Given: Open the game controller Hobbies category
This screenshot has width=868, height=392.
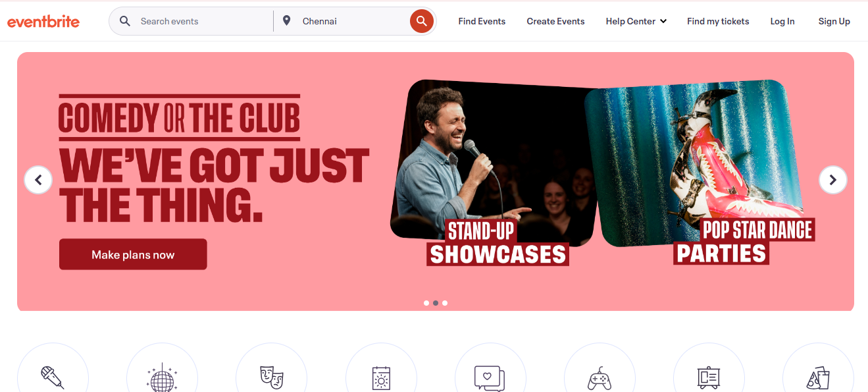Looking at the screenshot, I should click(600, 379).
